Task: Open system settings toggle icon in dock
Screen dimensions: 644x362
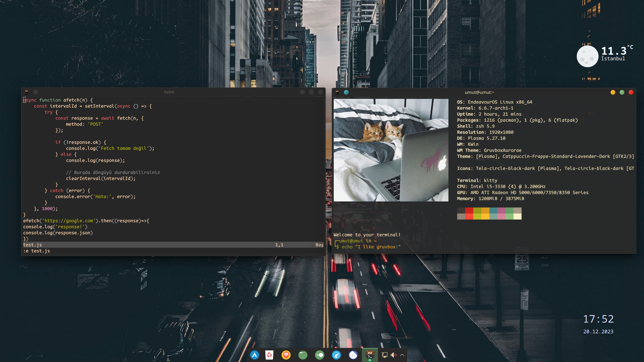Action: point(320,355)
